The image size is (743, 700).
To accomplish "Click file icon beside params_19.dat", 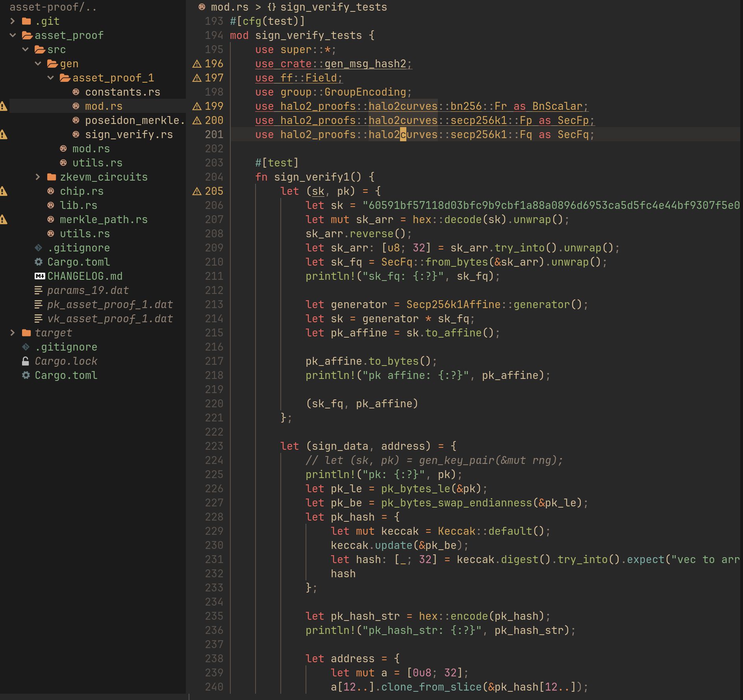I will click(39, 290).
